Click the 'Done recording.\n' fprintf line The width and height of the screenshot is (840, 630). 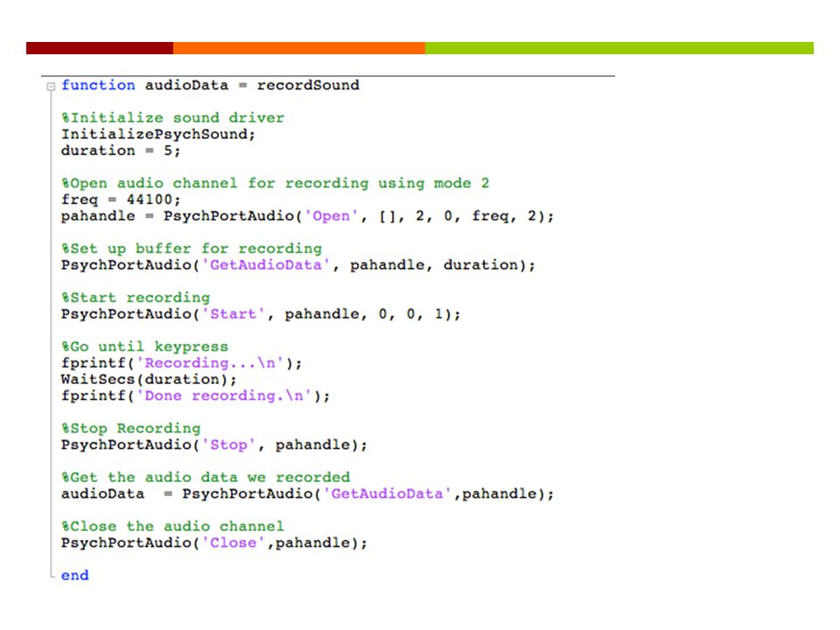point(195,395)
